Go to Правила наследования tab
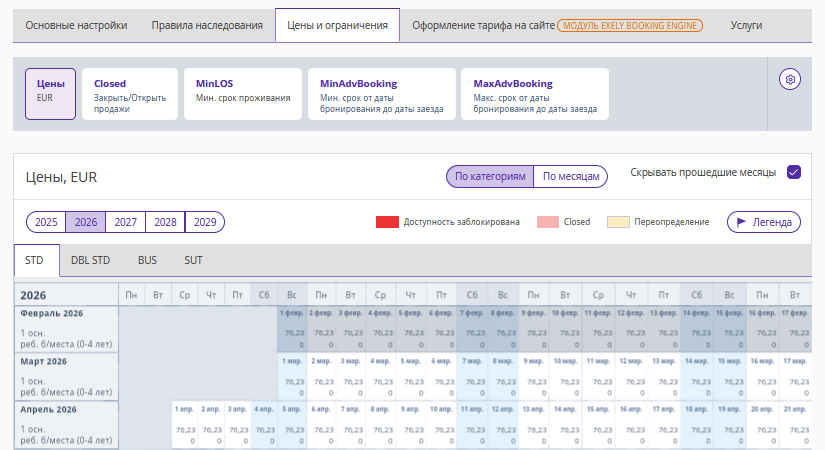825x450 pixels. pyautogui.click(x=207, y=25)
